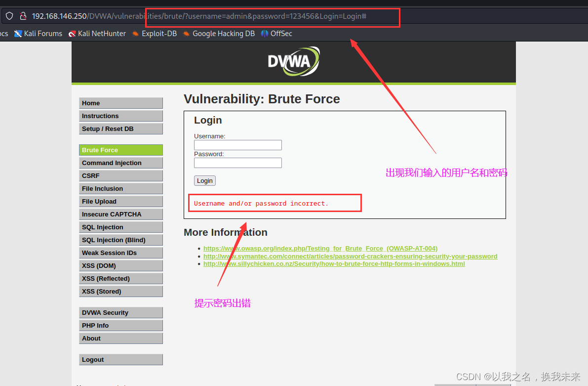Open the OWASP Testing for Brute Force link
The width and height of the screenshot is (588, 386).
pos(320,248)
